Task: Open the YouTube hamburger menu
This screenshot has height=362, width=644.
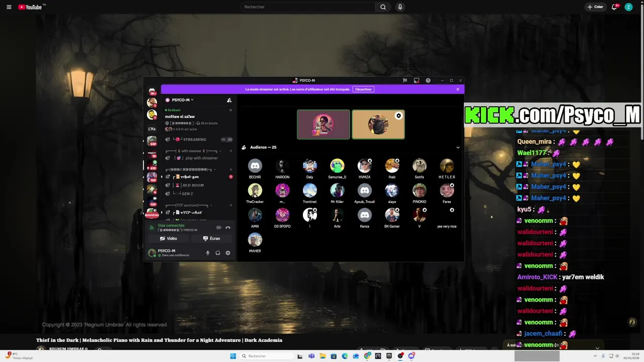Action: [9, 7]
